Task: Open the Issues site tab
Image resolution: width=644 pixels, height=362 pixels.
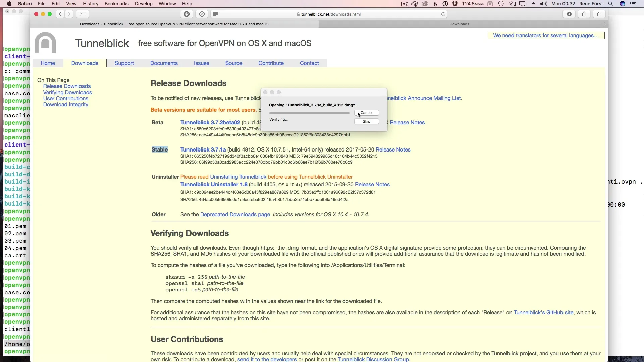Action: (x=201, y=63)
